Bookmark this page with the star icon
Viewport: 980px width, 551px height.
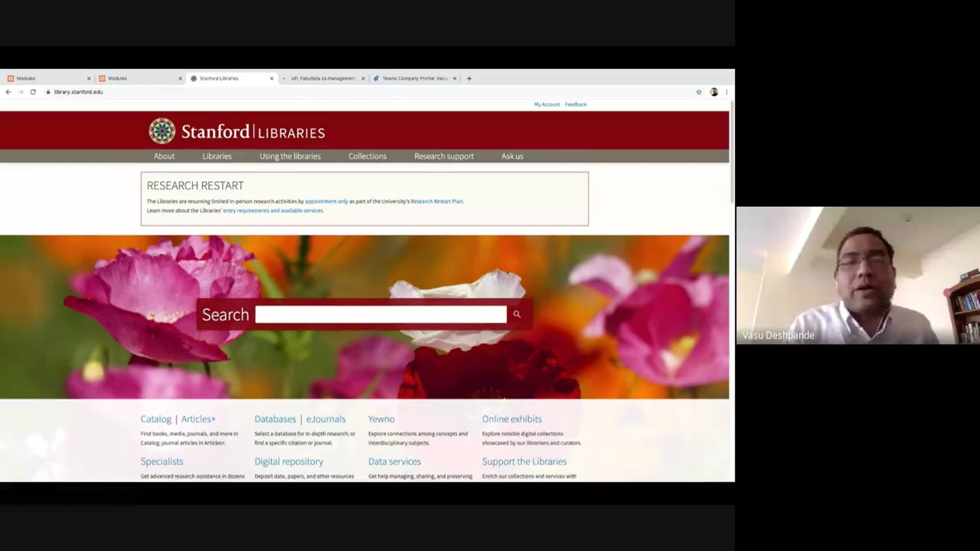pyautogui.click(x=699, y=92)
